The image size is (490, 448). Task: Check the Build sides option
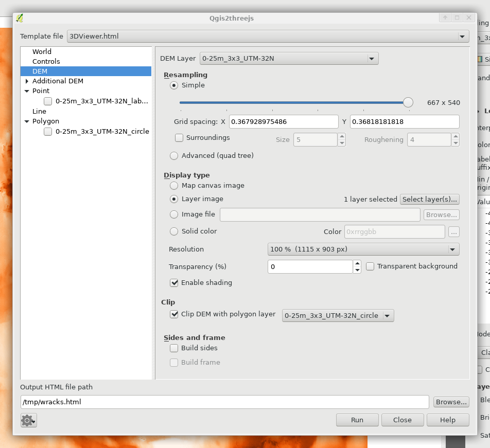coord(174,348)
